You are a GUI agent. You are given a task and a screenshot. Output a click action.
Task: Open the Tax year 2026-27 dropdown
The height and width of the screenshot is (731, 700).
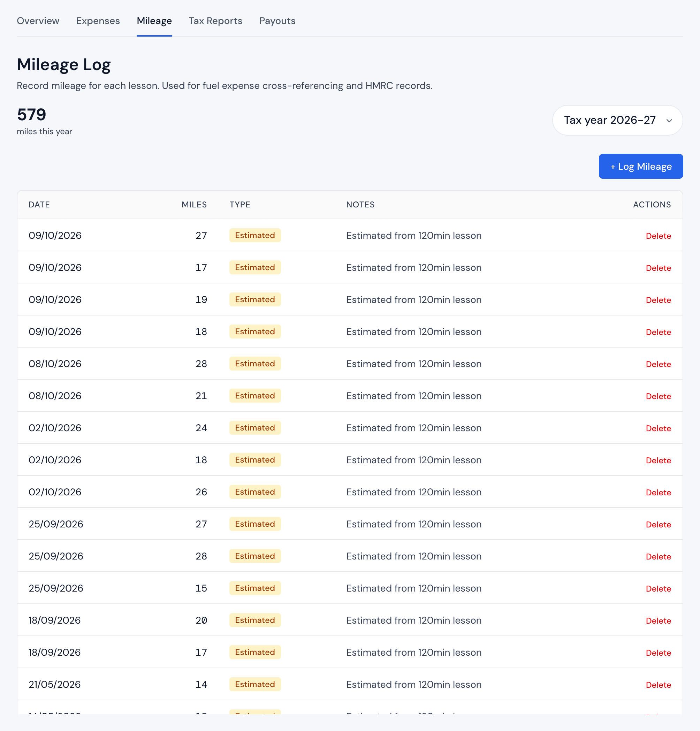point(618,120)
